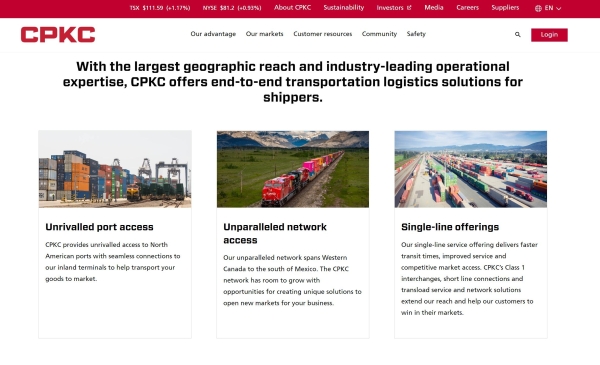Open the Community menu
Image resolution: width=600 pixels, height=365 pixels.
point(379,34)
